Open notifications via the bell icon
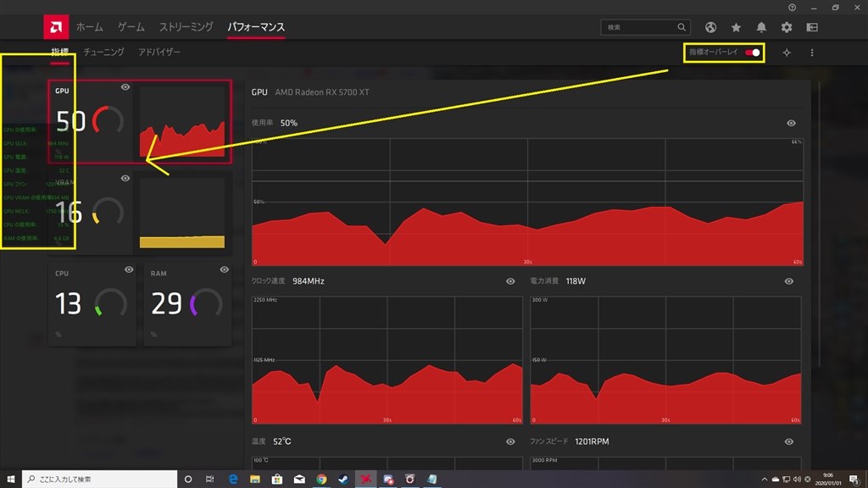This screenshot has width=868, height=488. [761, 27]
